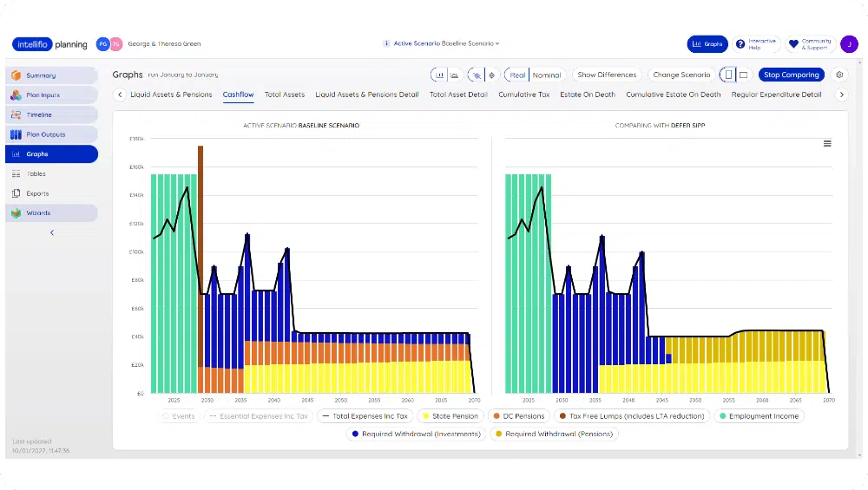Viewport: 868px width, 490px height.
Task: Open Community & Support
Action: [810, 44]
